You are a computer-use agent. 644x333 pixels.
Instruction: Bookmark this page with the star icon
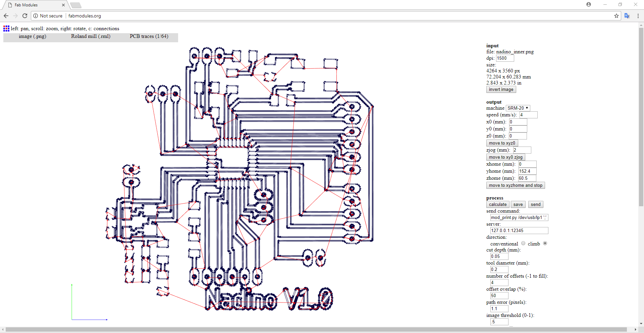click(616, 16)
